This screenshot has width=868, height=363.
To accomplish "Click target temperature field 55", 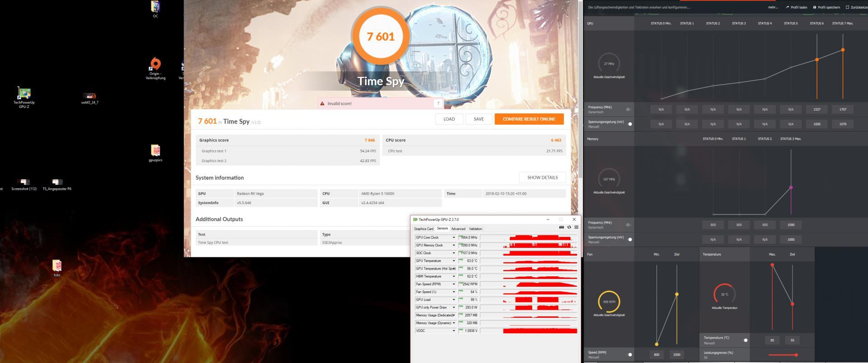I will click(792, 340).
